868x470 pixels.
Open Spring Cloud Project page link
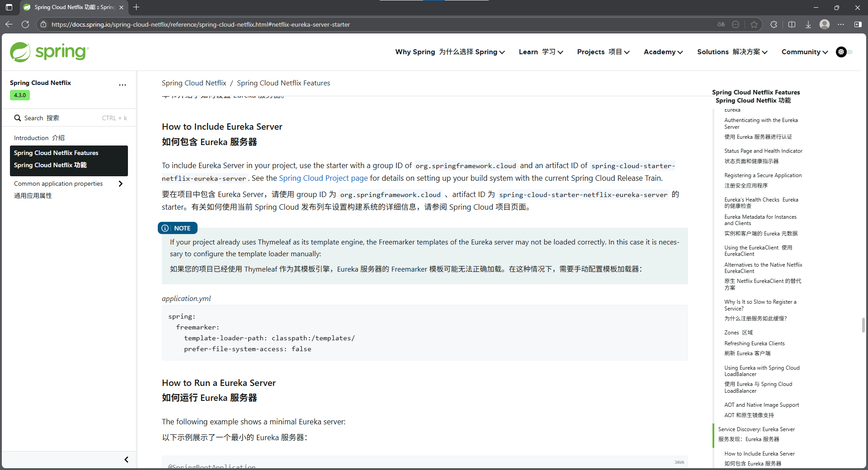(x=323, y=178)
